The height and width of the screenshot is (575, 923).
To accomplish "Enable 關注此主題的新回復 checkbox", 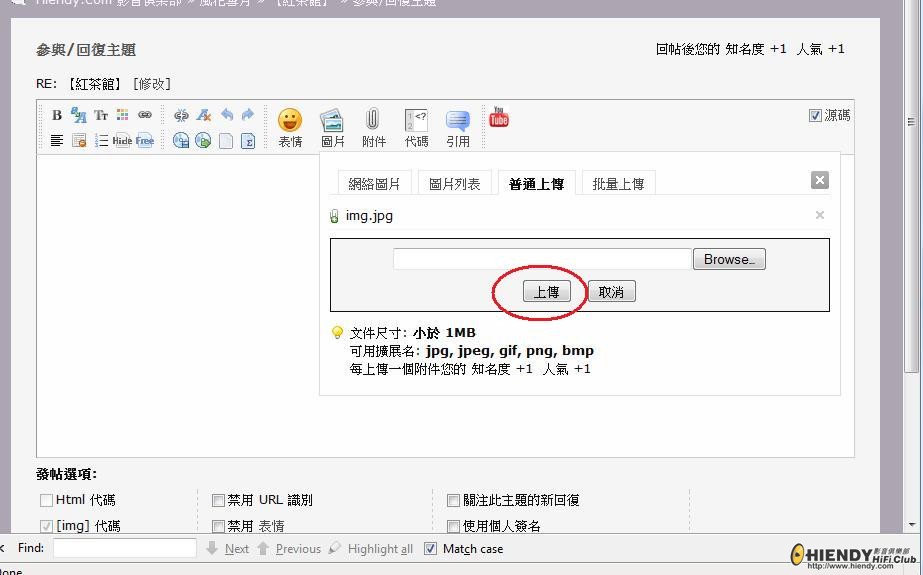I will coord(453,500).
